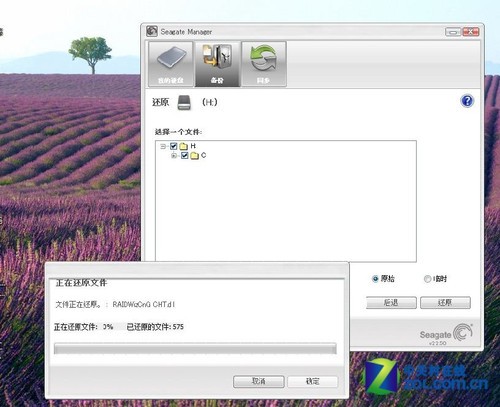Click the H folder icon in tree
This screenshot has width=500, height=407.
[183, 146]
